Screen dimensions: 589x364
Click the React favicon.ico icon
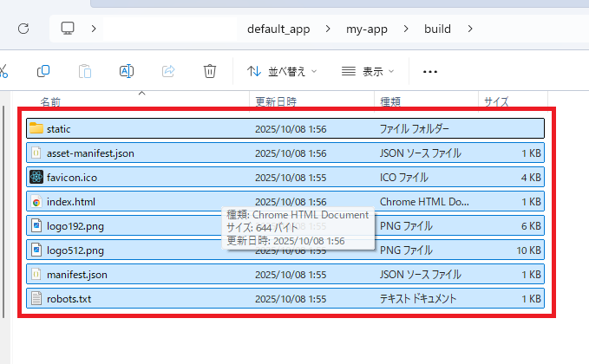36,177
